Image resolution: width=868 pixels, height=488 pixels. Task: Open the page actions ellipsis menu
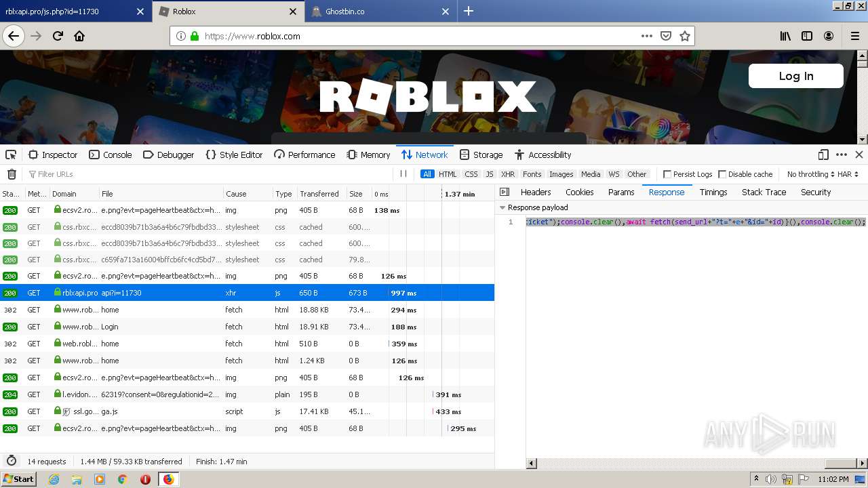coord(646,36)
